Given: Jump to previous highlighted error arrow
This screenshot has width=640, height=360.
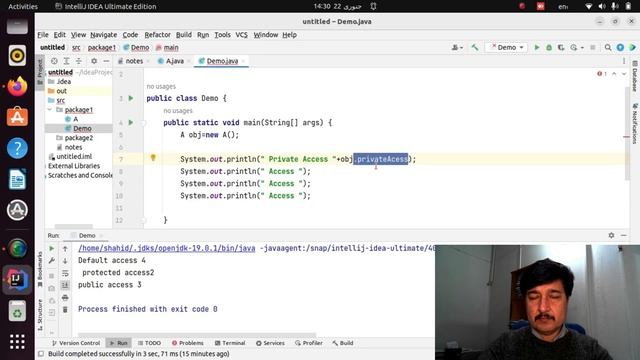Looking at the screenshot, I should tap(614, 74).
